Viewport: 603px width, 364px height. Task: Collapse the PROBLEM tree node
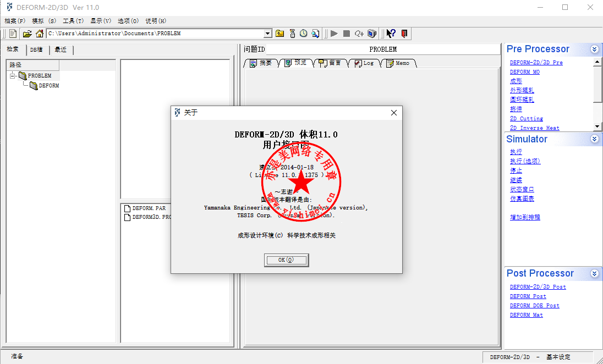pos(12,76)
